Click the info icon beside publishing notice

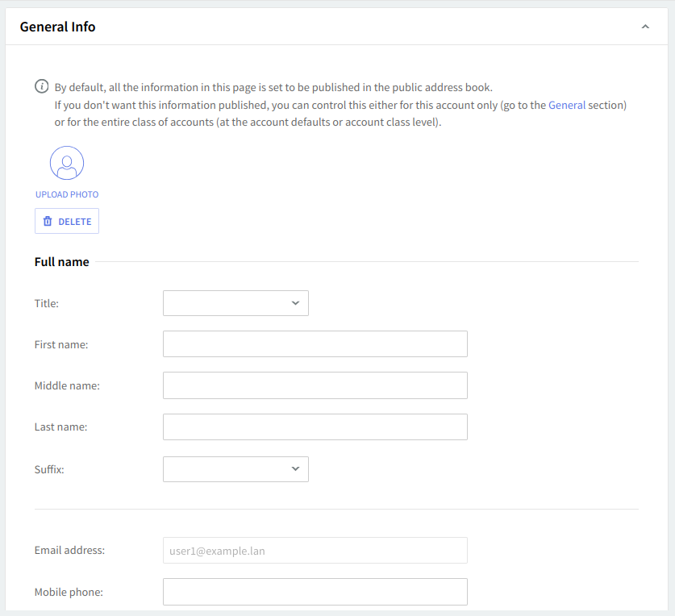(x=41, y=87)
